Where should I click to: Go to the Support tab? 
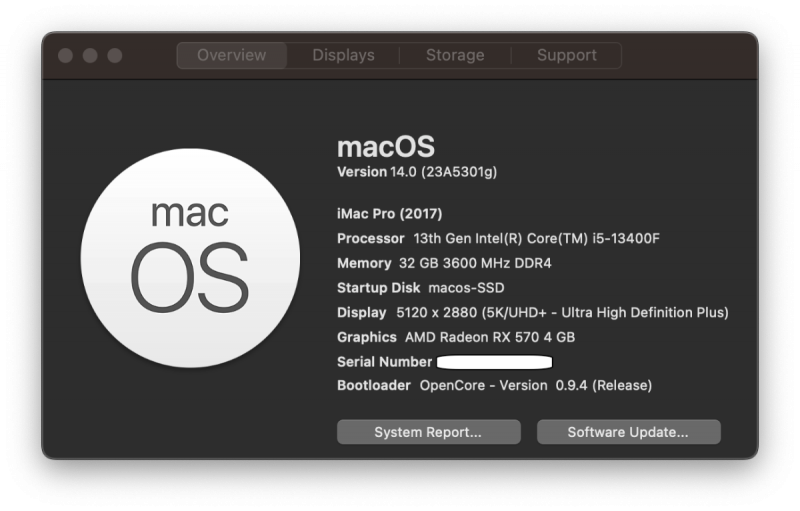pyautogui.click(x=566, y=56)
